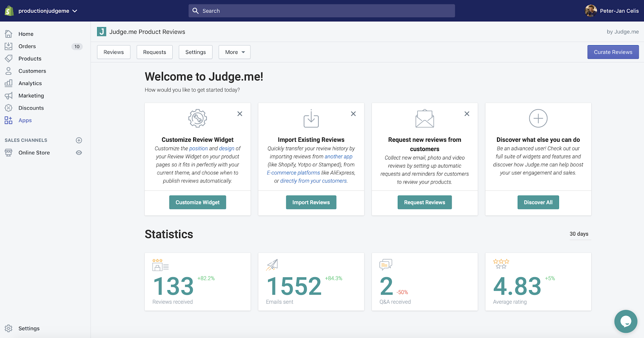
Task: Click the Discover All button
Action: (x=538, y=202)
